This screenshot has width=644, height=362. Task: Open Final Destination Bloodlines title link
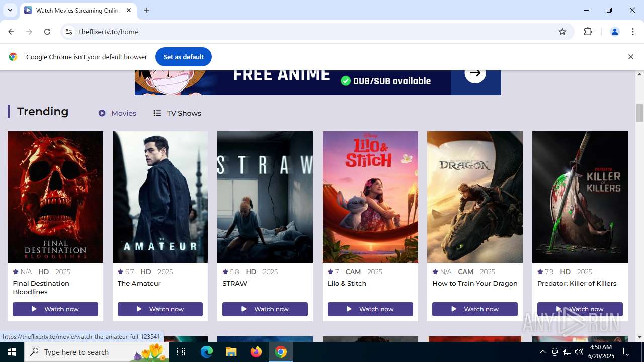pos(41,288)
